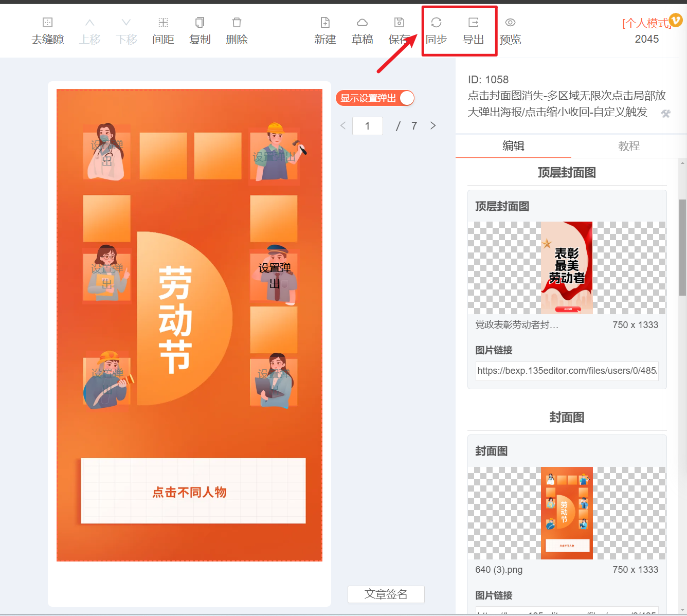The width and height of the screenshot is (687, 616).
Task: Click the 复制 copy icon
Action: click(200, 23)
